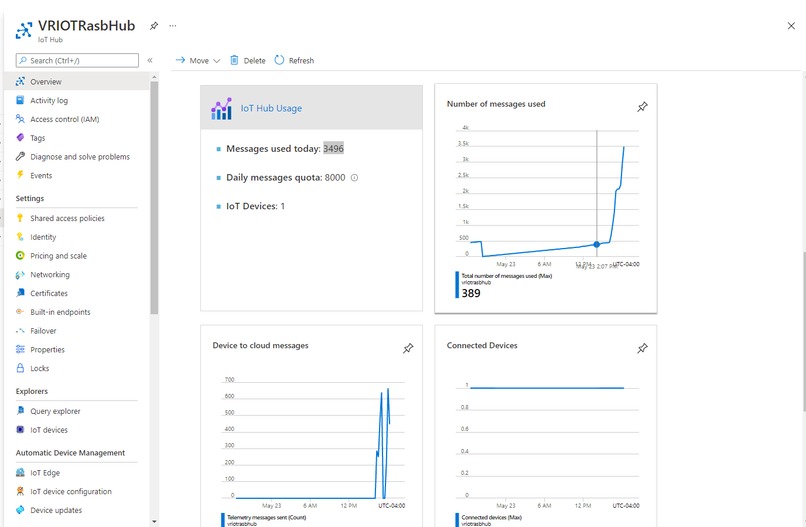Click the IoT Edge icon

20,472
